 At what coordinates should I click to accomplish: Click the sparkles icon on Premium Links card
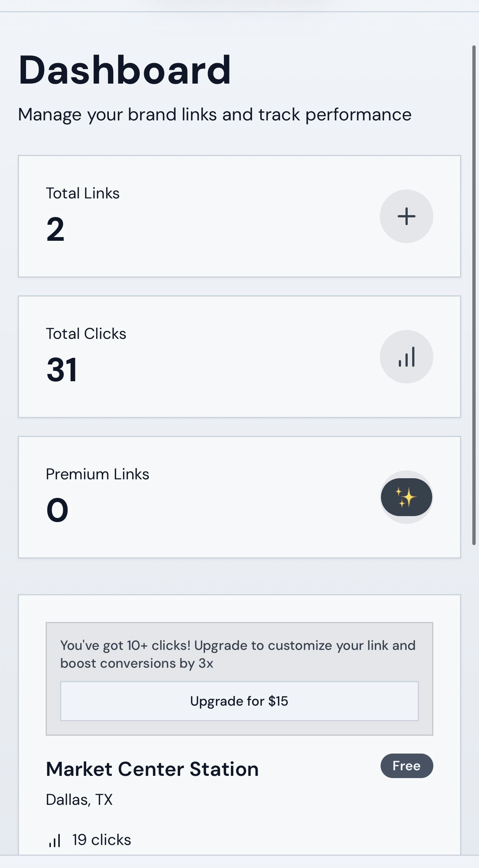click(x=406, y=497)
